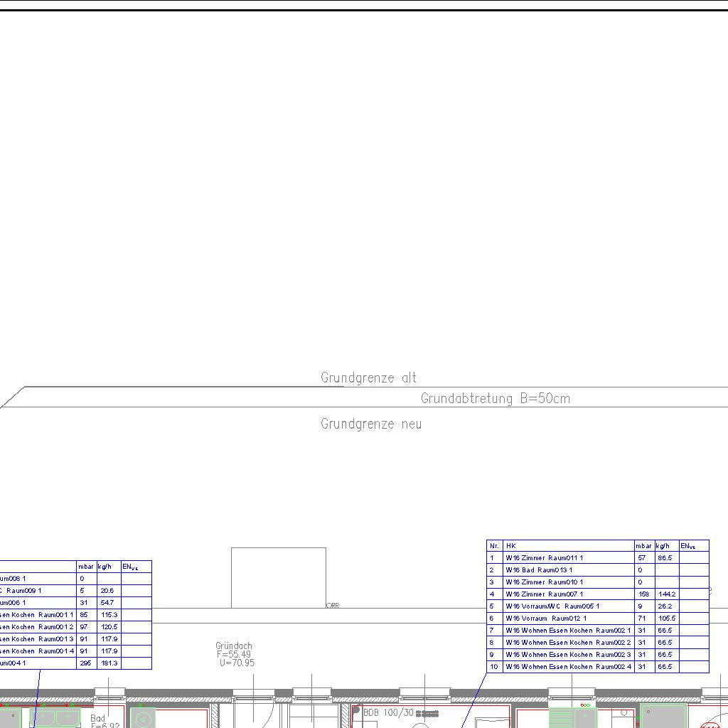Select 'W16 Vorraum Raum012 1' row
This screenshot has width=728, height=728.
[546, 619]
